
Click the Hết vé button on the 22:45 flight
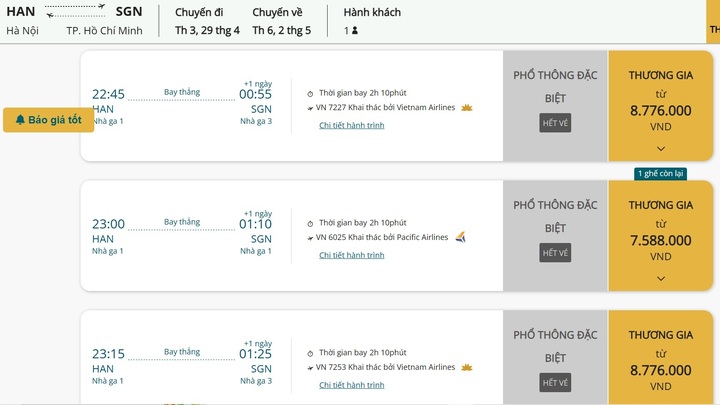(x=555, y=123)
